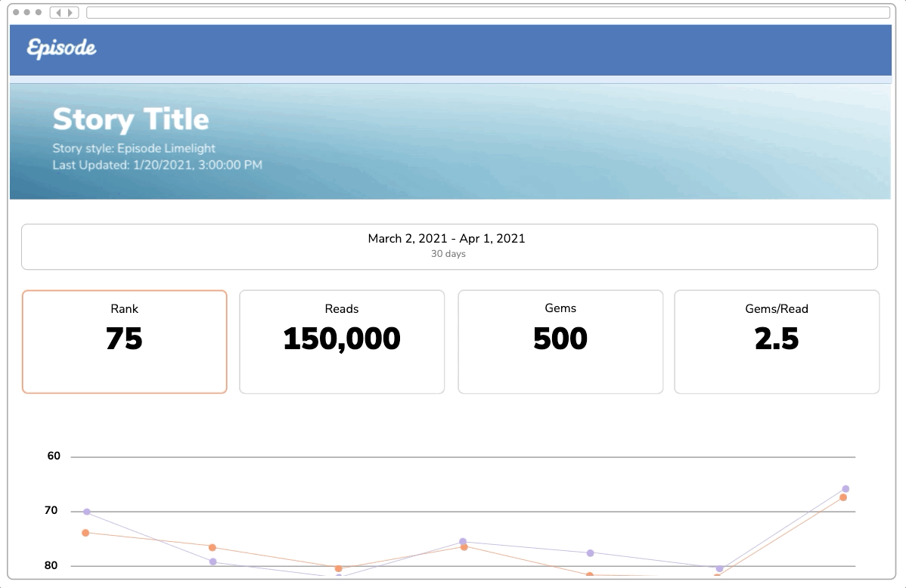The height and width of the screenshot is (588, 906).
Task: Click the highest purple marker at the chart's end
Action: [845, 488]
